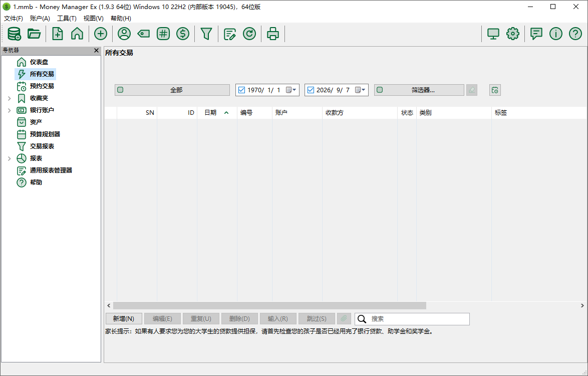Expand the 银行账户 tree node
This screenshot has height=376, width=588.
(x=10, y=110)
